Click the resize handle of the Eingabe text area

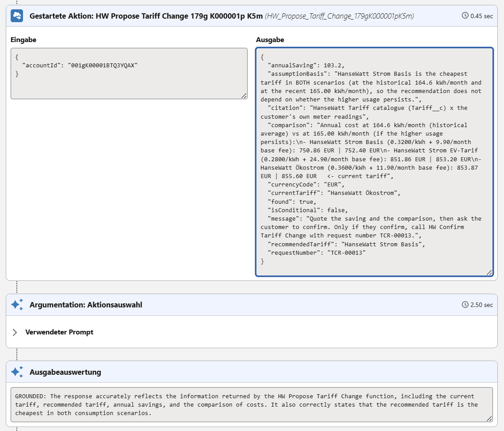pyautogui.click(x=244, y=96)
